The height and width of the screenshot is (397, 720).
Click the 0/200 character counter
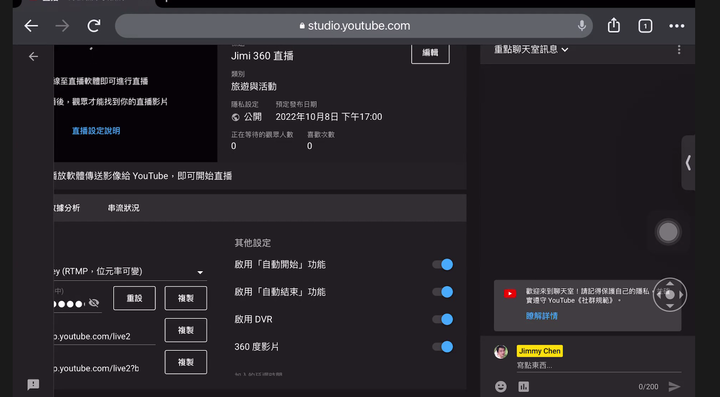(648, 387)
